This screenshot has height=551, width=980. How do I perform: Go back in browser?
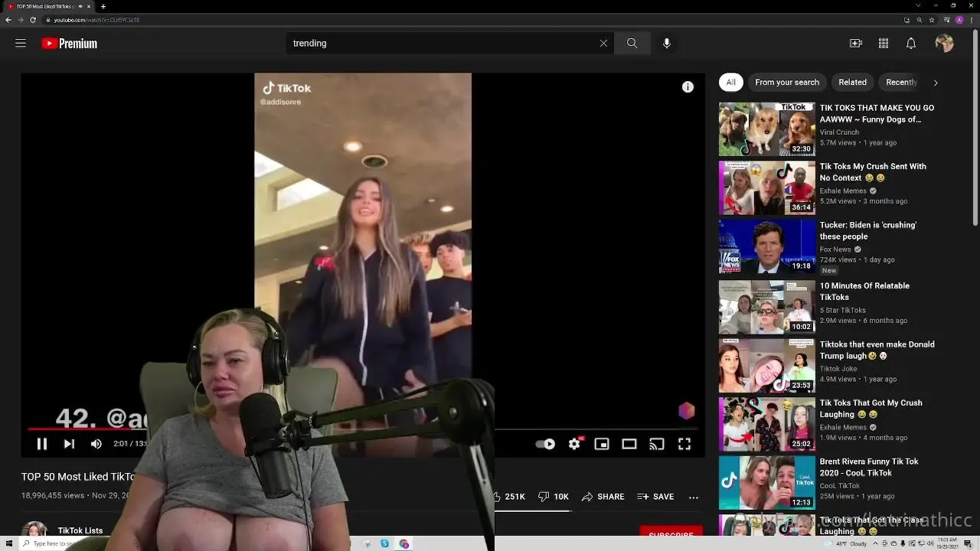pyautogui.click(x=8, y=20)
